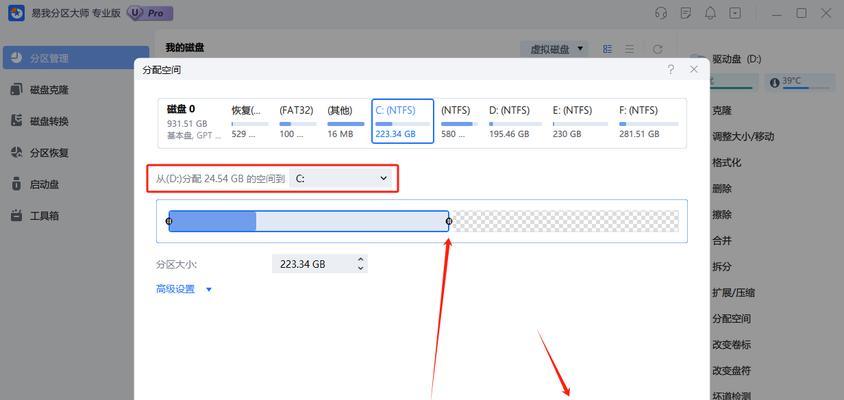Switch to list view of disks
Screen dimensions: 844x400
click(x=629, y=49)
